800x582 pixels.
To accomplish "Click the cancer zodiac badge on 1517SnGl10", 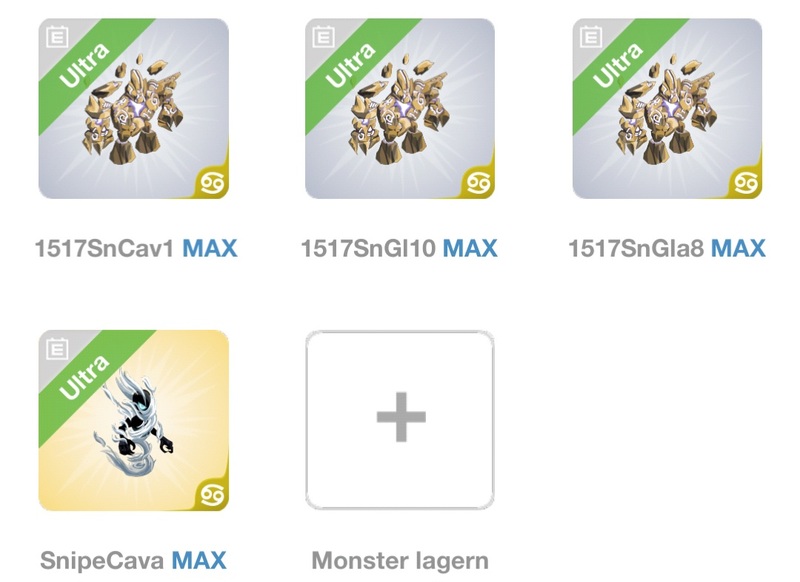I will [x=479, y=183].
